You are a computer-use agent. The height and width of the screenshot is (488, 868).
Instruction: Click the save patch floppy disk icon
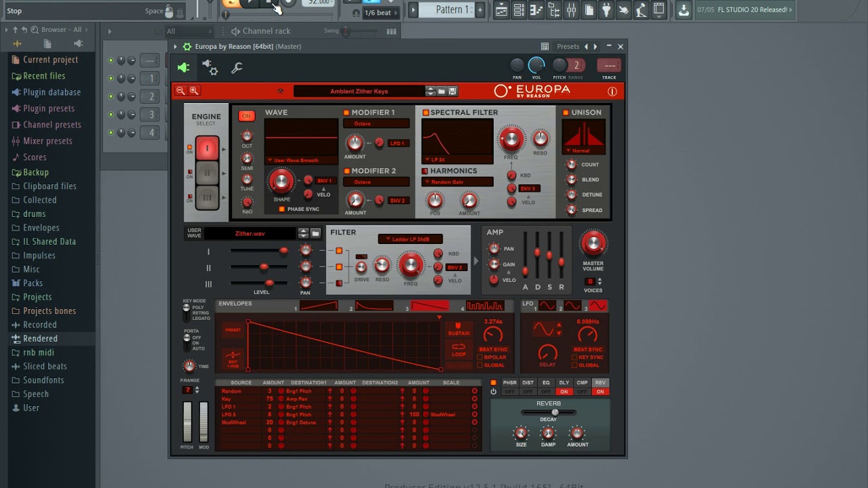coord(452,91)
